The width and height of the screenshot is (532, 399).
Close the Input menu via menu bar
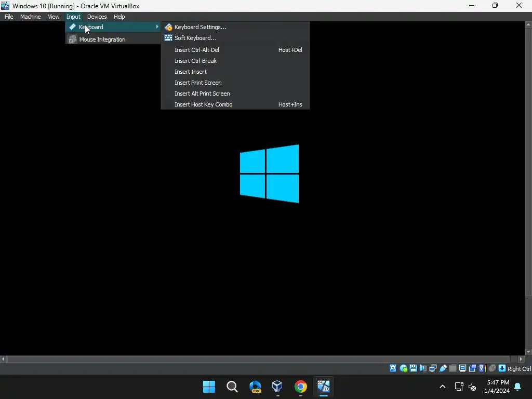pos(73,17)
